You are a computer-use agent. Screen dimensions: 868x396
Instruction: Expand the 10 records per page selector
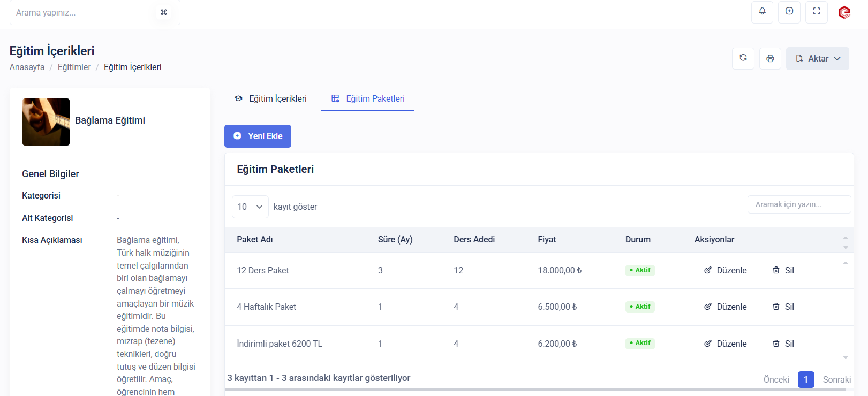click(x=250, y=207)
